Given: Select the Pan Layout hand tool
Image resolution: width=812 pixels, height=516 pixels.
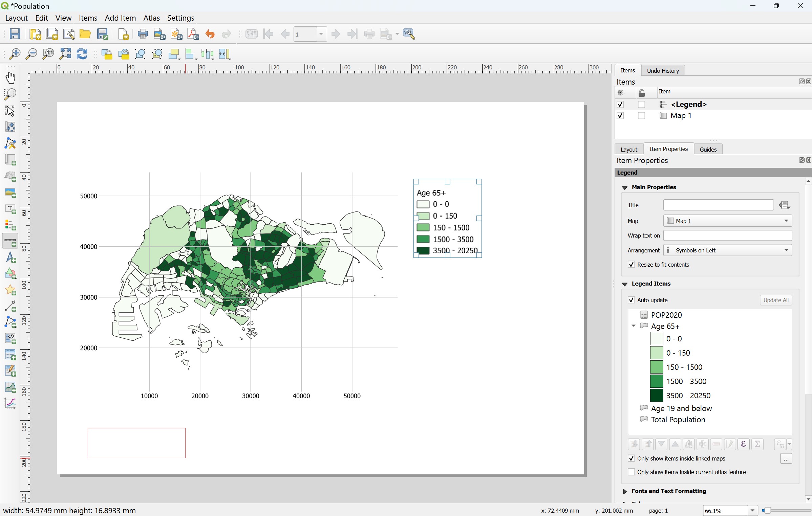Looking at the screenshot, I should tap(10, 78).
